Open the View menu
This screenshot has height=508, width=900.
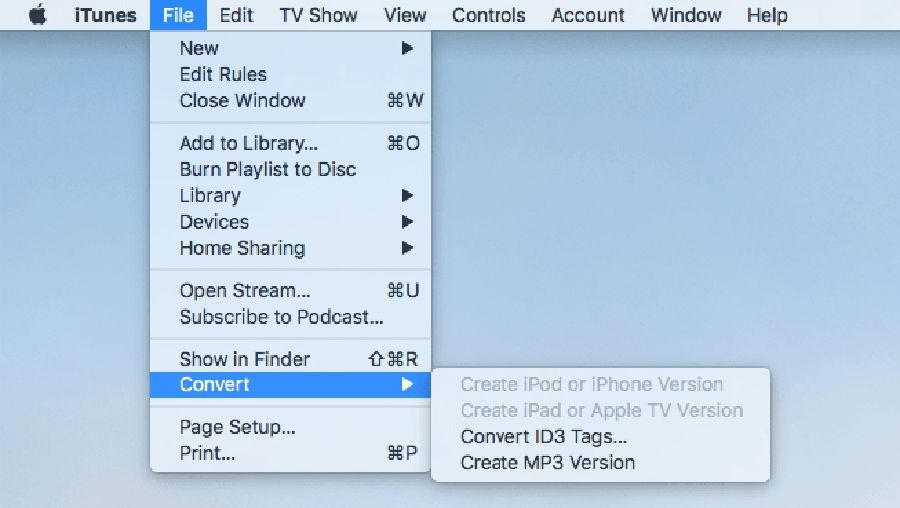click(405, 15)
